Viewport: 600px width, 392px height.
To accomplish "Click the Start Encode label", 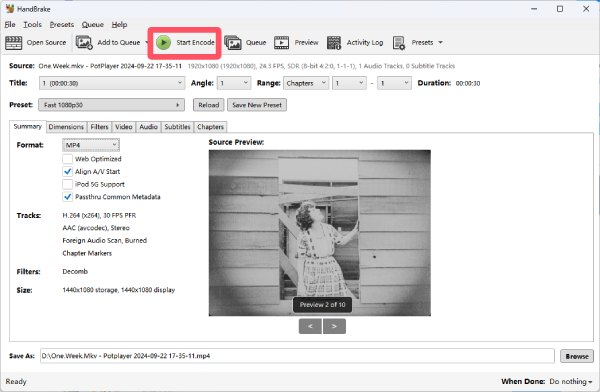I will coord(195,42).
